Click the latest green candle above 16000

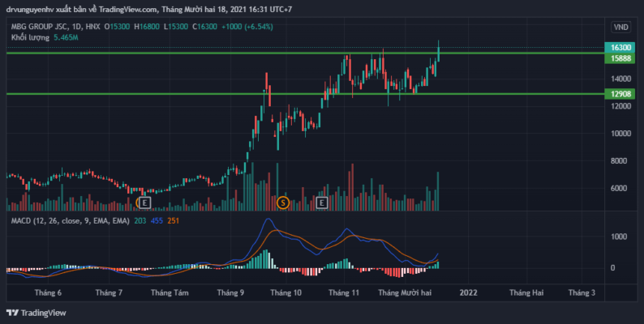click(x=439, y=54)
